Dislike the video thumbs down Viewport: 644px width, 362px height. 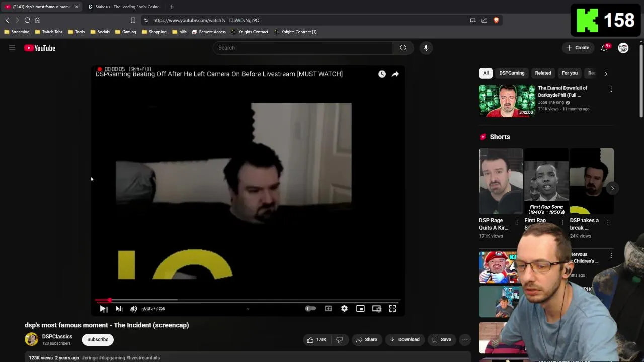(x=339, y=340)
